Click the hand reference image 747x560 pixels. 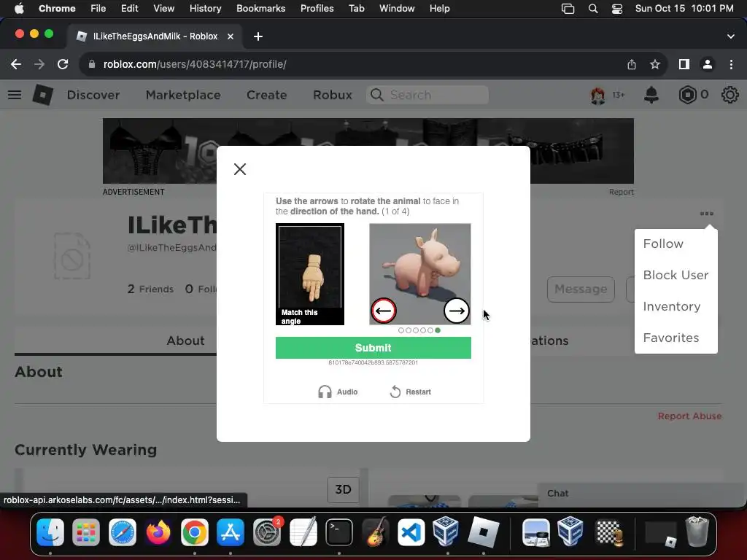coord(309,274)
